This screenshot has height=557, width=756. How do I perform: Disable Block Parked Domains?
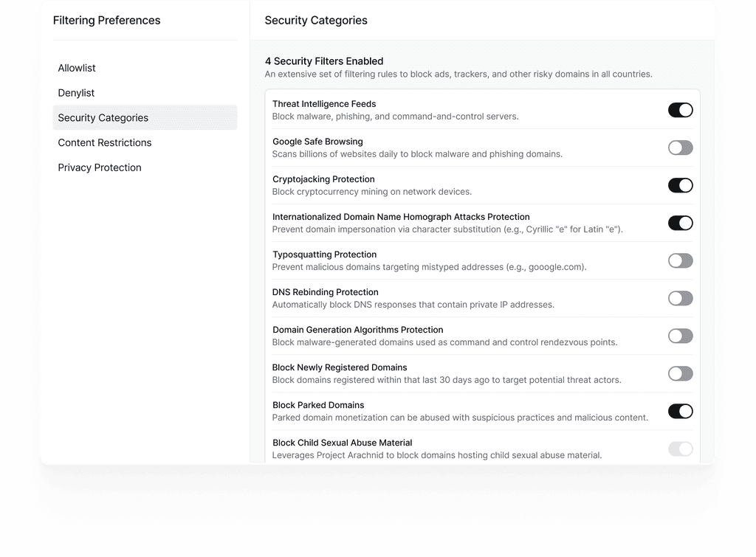pos(680,411)
